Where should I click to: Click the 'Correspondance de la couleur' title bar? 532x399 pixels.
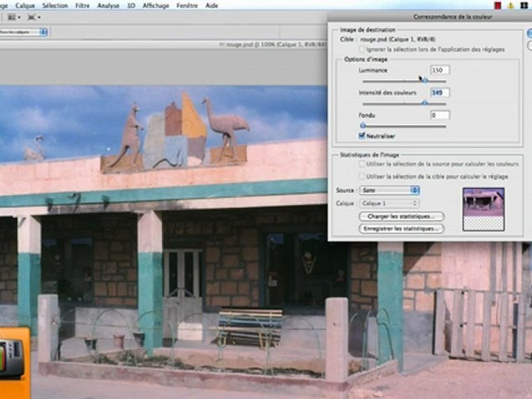tap(430, 17)
